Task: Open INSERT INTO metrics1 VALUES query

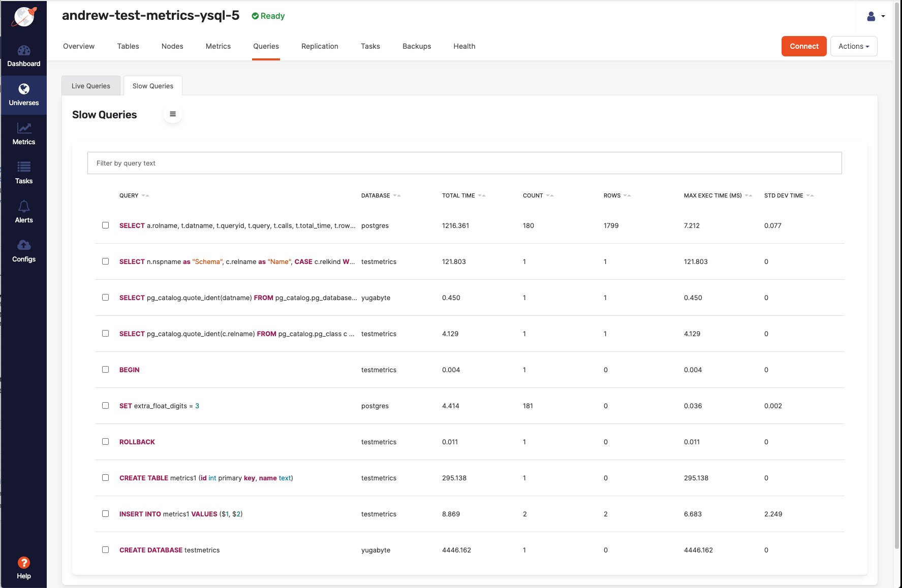Action: click(181, 514)
